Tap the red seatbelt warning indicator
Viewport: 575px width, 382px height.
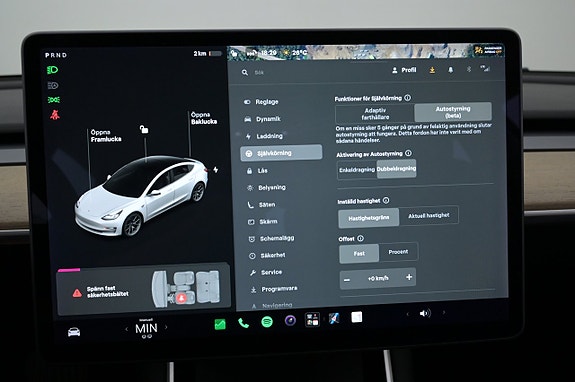click(55, 115)
